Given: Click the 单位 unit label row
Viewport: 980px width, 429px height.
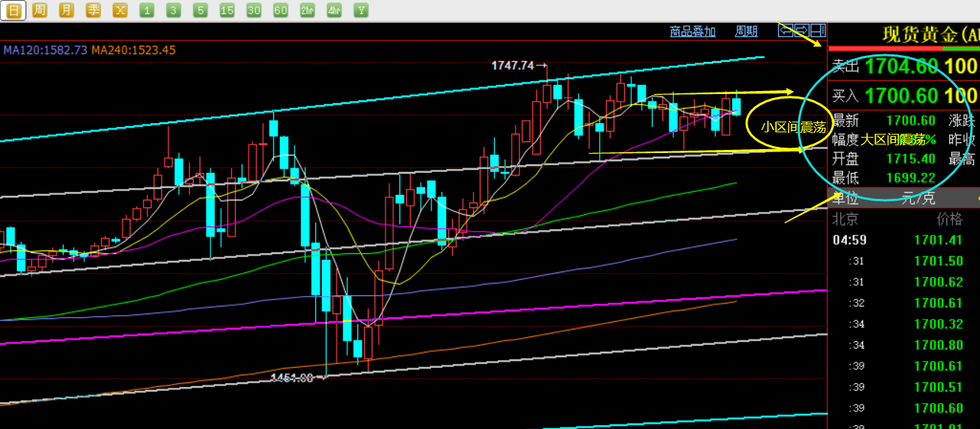Looking at the screenshot, I should click(x=903, y=198).
